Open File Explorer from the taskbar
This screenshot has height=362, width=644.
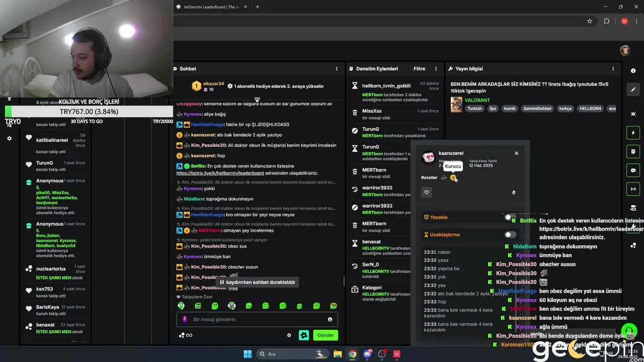point(338,354)
